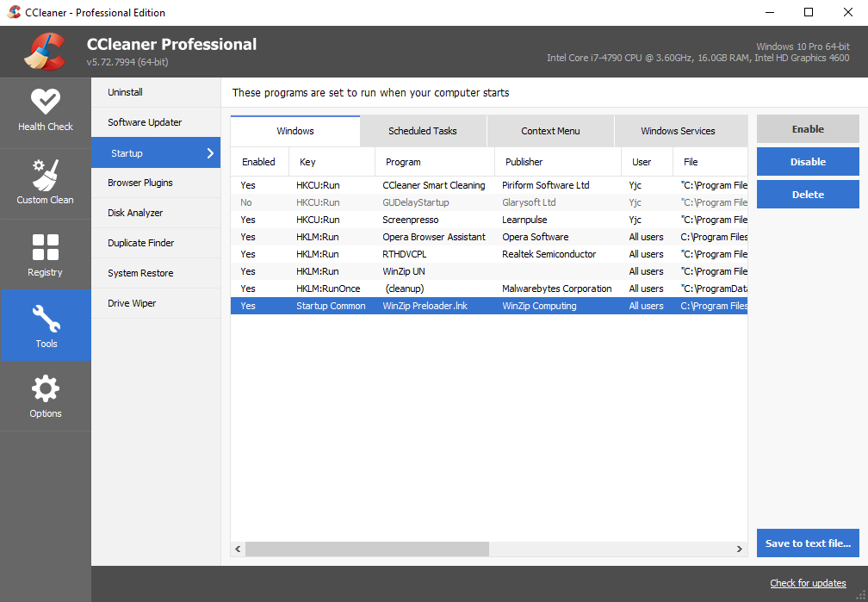Sort by the User column header
868x602 pixels.
click(x=648, y=162)
